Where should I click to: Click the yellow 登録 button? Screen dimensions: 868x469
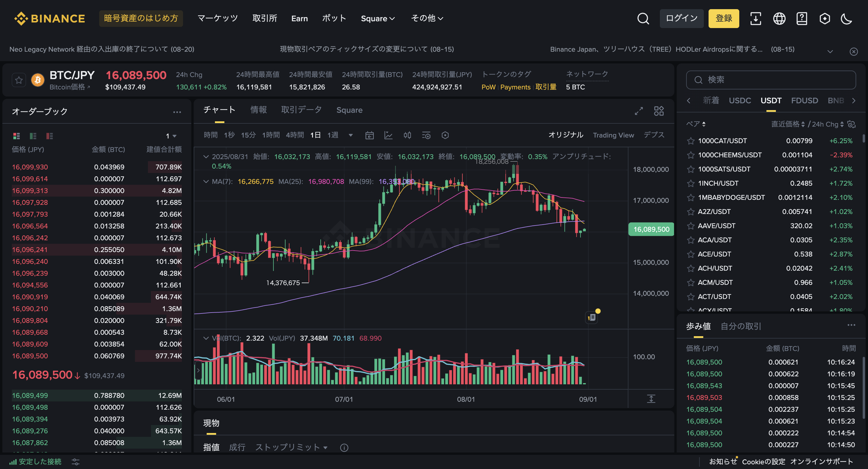point(723,19)
